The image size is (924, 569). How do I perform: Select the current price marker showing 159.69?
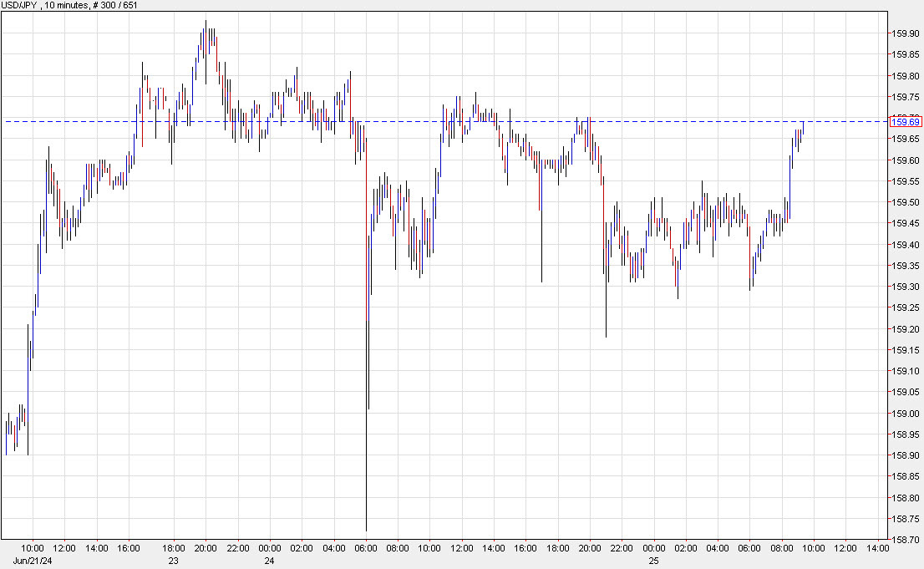(x=905, y=121)
